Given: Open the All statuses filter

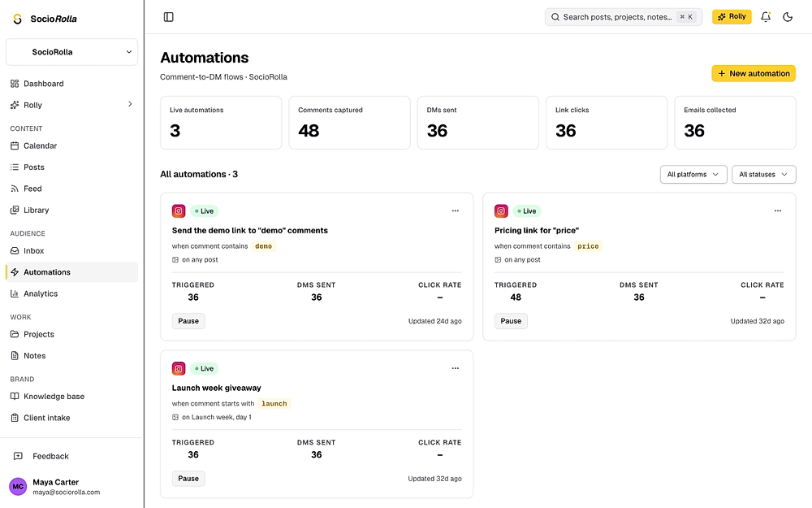Looking at the screenshot, I should tap(764, 174).
